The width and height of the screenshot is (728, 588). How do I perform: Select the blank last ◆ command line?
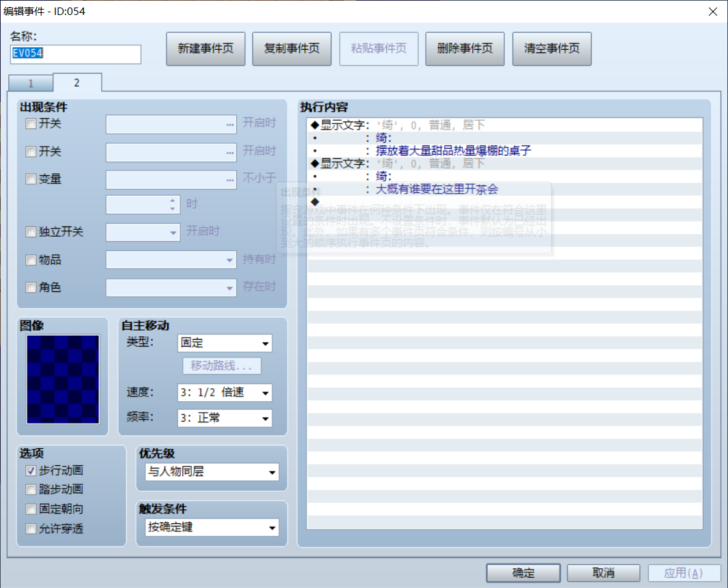point(505,202)
